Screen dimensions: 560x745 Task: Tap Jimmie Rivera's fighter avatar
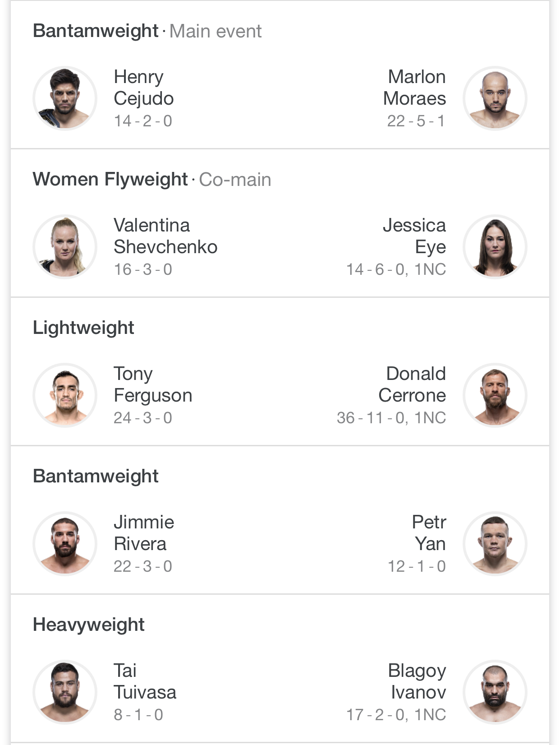(65, 544)
